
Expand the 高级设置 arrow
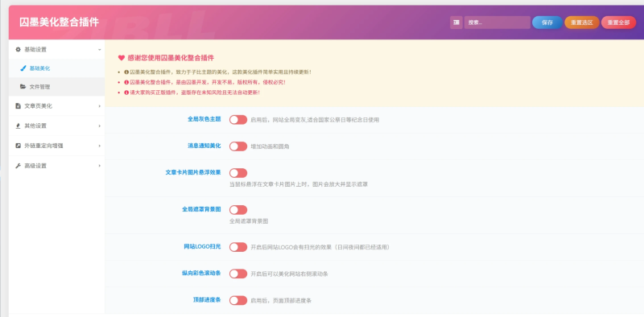click(99, 166)
